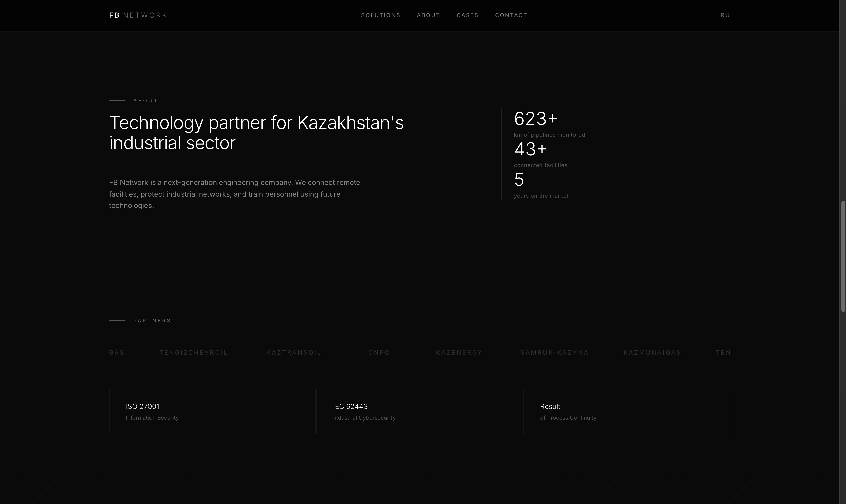Screen dimensions: 846x504
Task: Open the Solutions nav item
Action: click(x=381, y=15)
